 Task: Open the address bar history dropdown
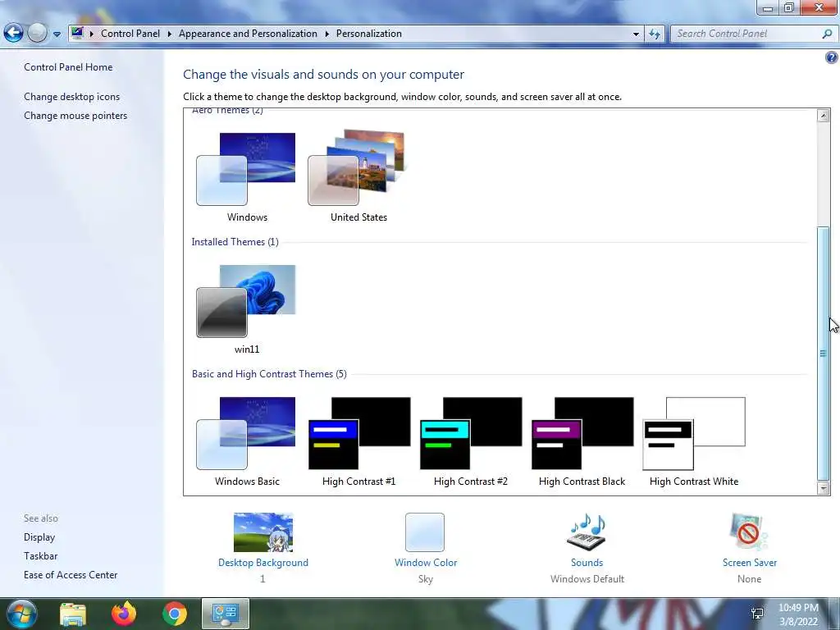[636, 34]
